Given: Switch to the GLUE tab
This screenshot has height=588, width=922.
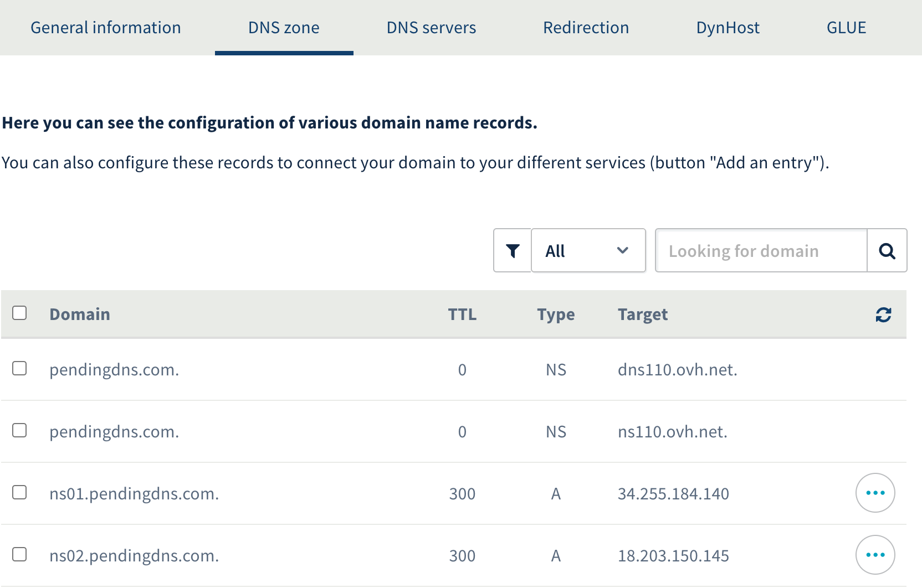Looking at the screenshot, I should tap(846, 27).
